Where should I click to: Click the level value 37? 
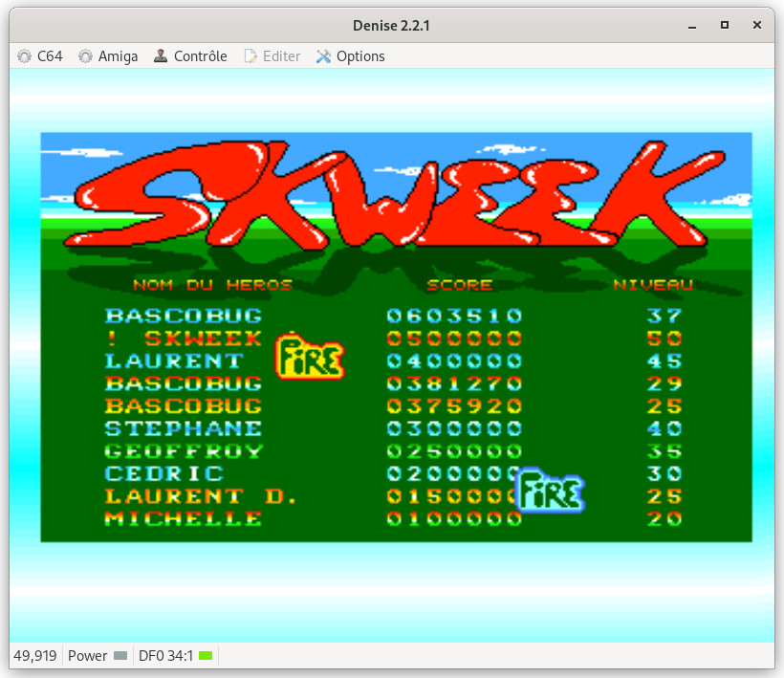pos(664,316)
